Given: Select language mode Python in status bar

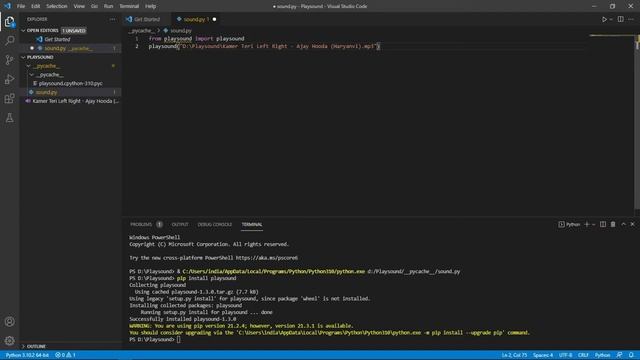Looking at the screenshot, I should coord(602,355).
